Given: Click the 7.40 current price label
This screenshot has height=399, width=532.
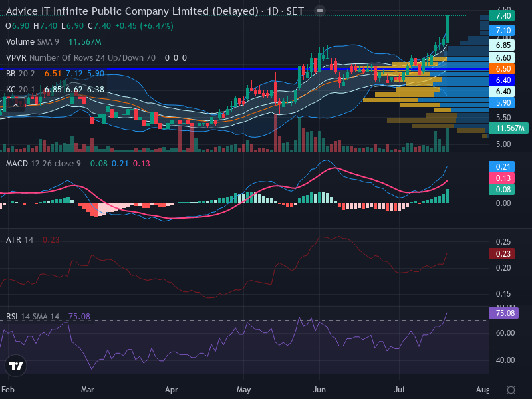Looking at the screenshot, I should (502, 15).
